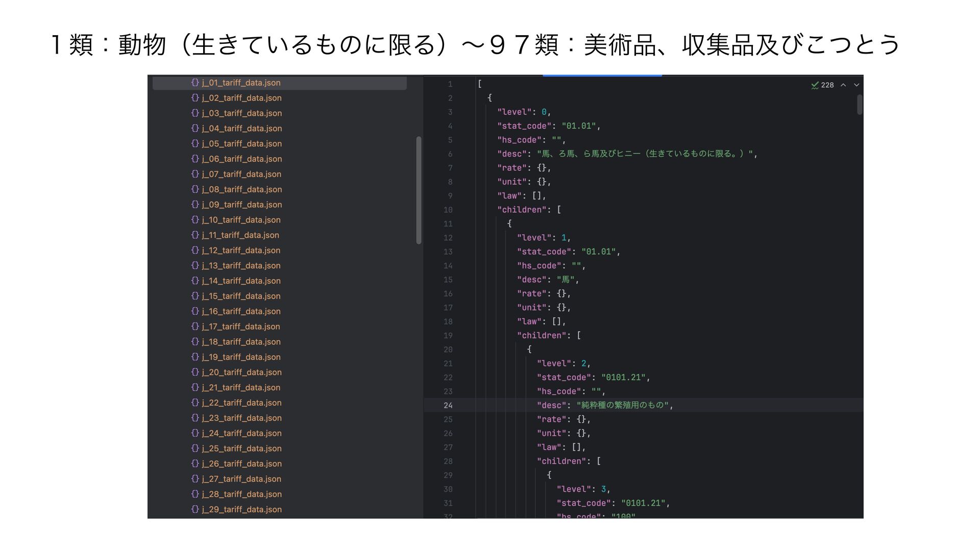Screen dimensions: 980x551
Task: Click the project tree vertical scrollbar
Action: (419, 190)
